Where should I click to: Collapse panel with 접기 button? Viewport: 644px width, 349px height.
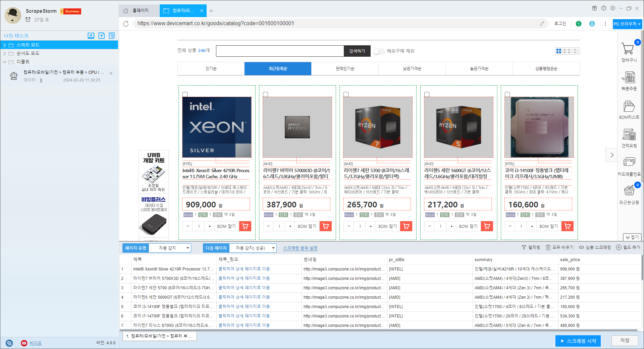pos(632,237)
